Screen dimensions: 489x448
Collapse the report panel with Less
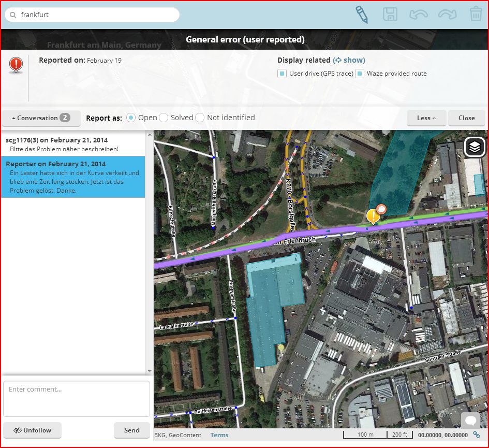point(426,118)
